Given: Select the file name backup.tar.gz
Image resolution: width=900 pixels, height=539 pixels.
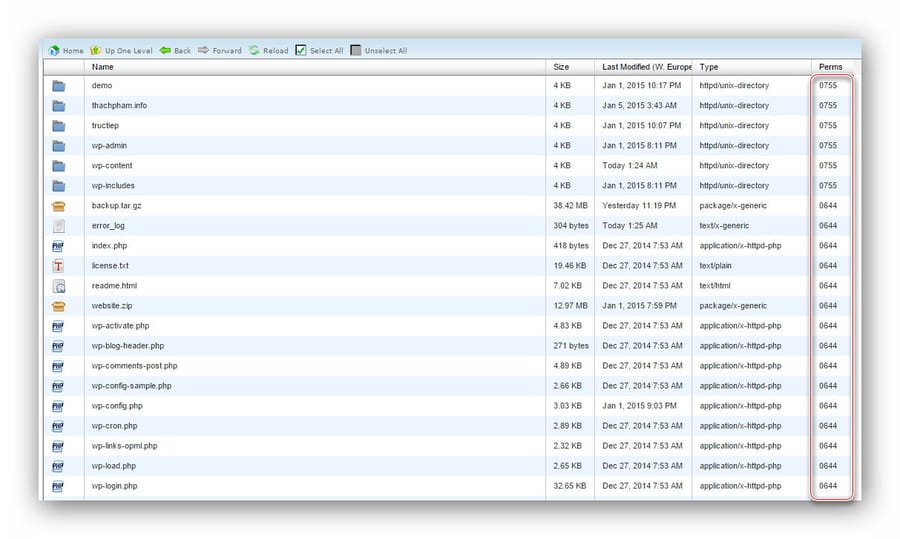Looking at the screenshot, I should [x=116, y=205].
